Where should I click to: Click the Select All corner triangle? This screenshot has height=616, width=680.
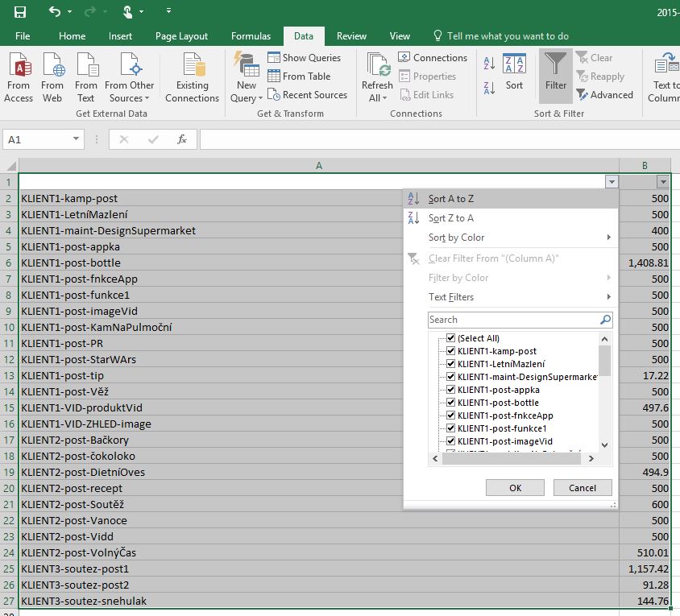tap(10, 165)
